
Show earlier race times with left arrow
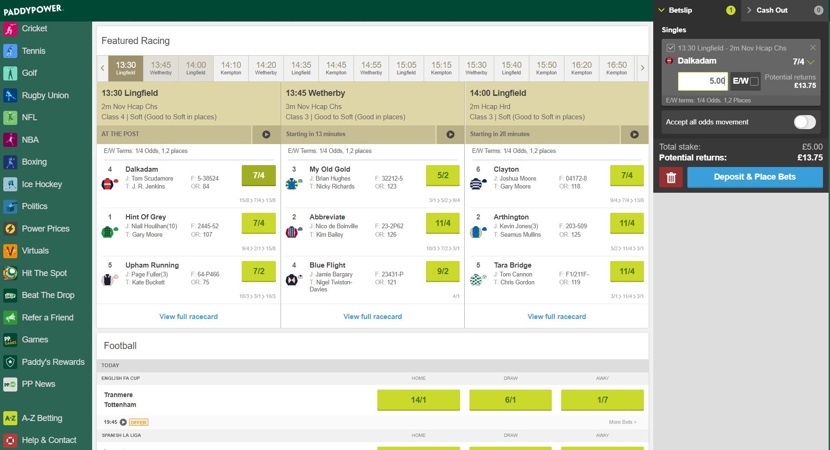tap(103, 68)
